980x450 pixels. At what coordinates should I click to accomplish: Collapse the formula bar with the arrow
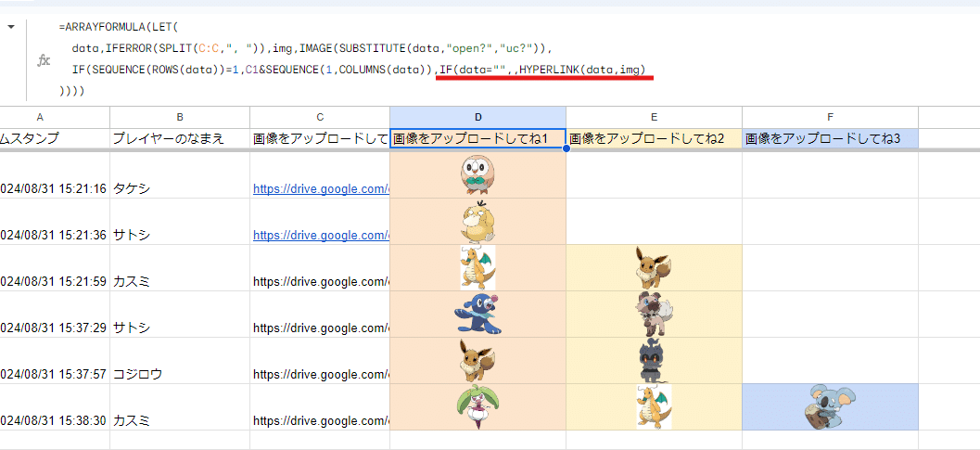pyautogui.click(x=11, y=27)
